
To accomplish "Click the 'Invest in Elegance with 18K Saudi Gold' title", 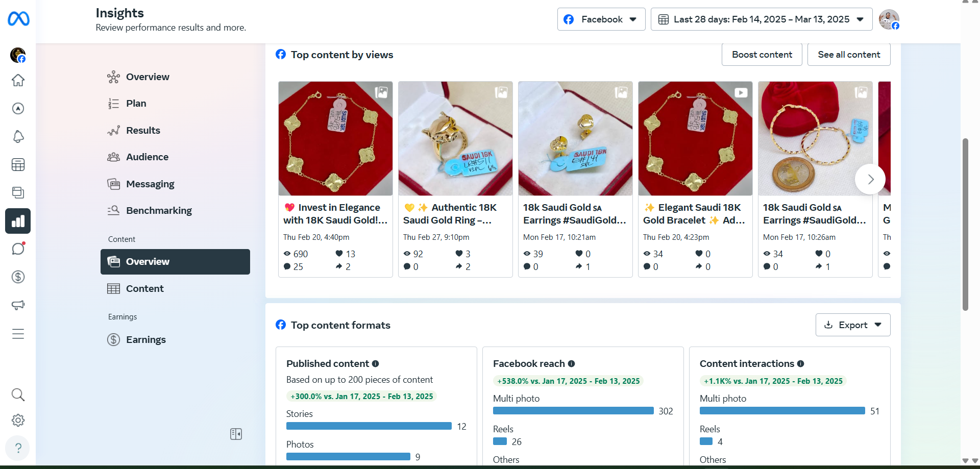I will click(335, 214).
